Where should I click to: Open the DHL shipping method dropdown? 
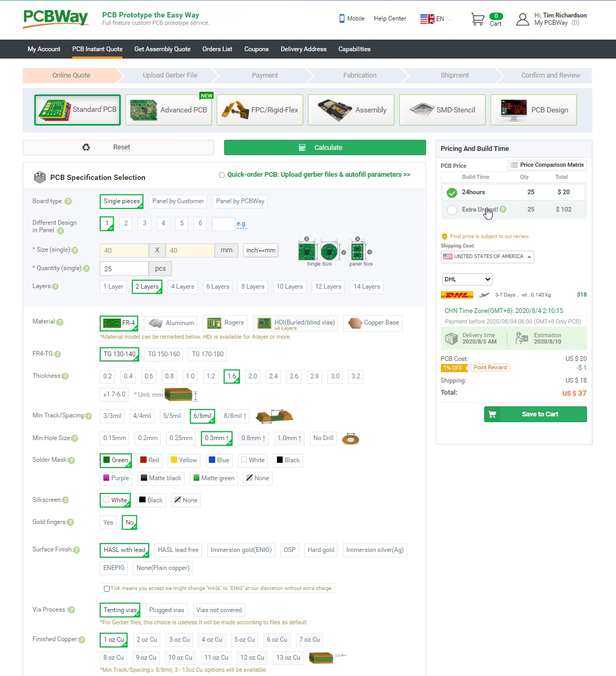tap(467, 279)
